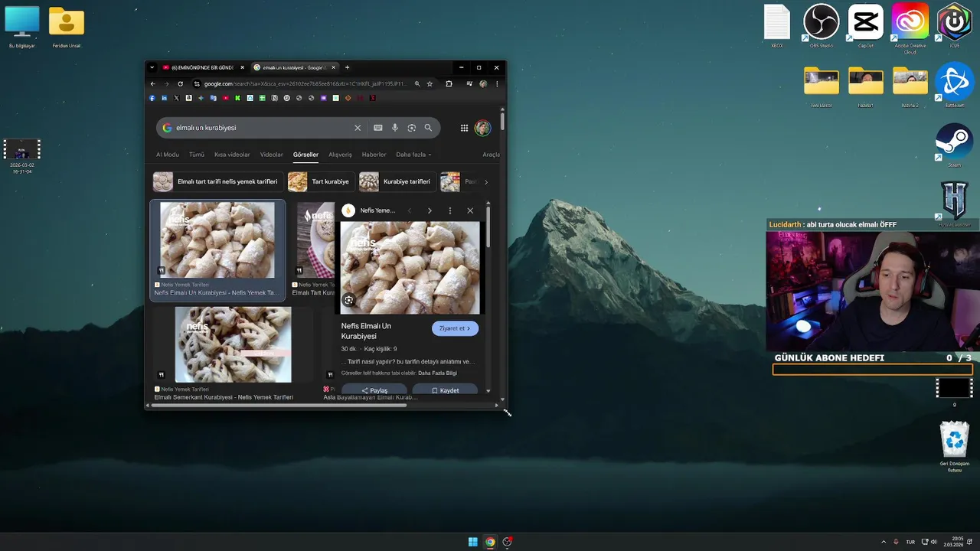Screen dimensions: 980x551
Task: Open CapCut desktop shortcut
Action: 865,27
